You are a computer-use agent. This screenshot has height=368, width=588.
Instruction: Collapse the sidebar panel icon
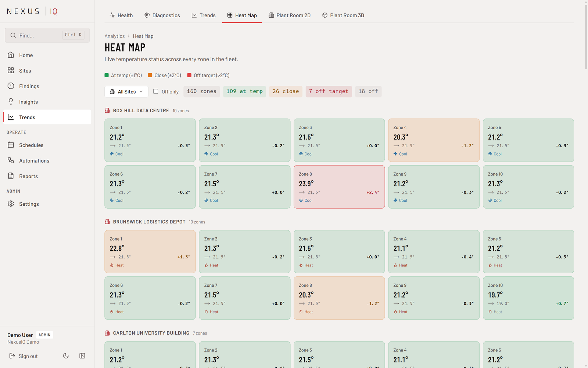pyautogui.click(x=82, y=356)
